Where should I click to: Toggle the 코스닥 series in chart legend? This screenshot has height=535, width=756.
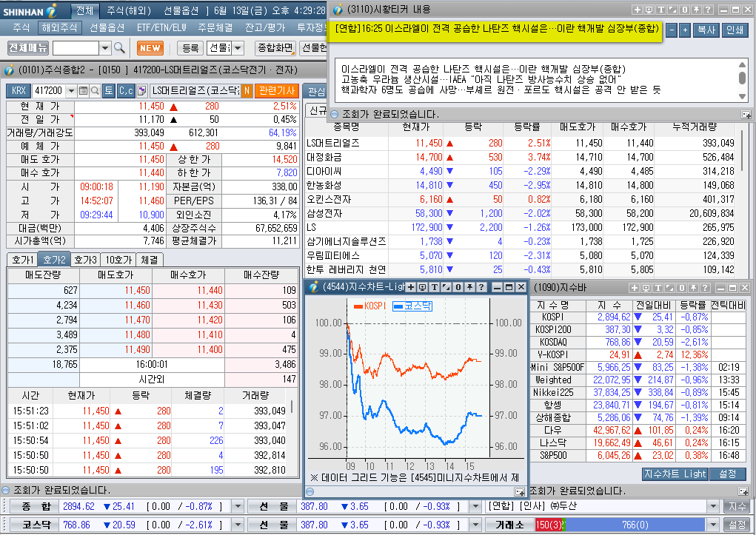click(x=412, y=306)
